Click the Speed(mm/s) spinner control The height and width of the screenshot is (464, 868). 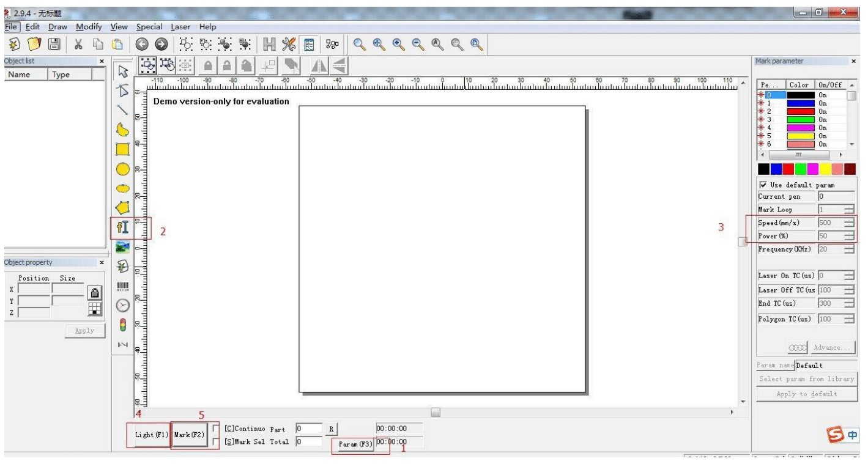[848, 223]
